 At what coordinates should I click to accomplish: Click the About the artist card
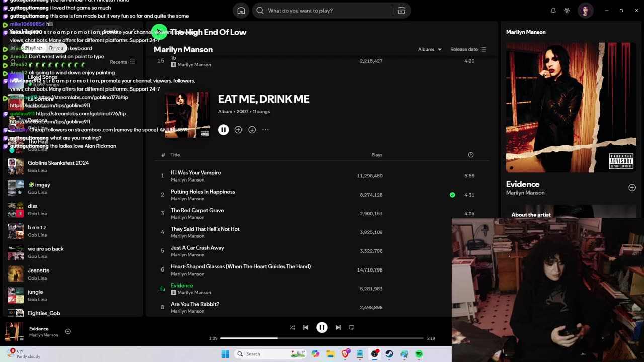pos(571,212)
